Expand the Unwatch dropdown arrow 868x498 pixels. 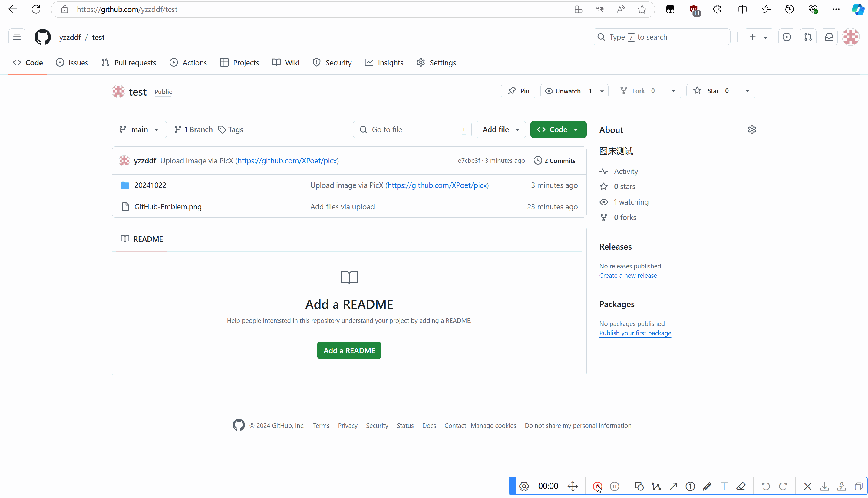tap(602, 90)
